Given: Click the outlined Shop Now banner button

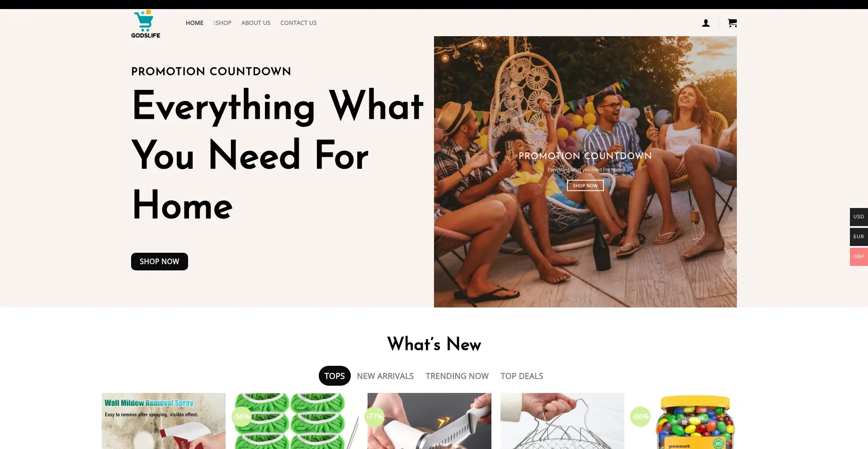Looking at the screenshot, I should pyautogui.click(x=585, y=185).
